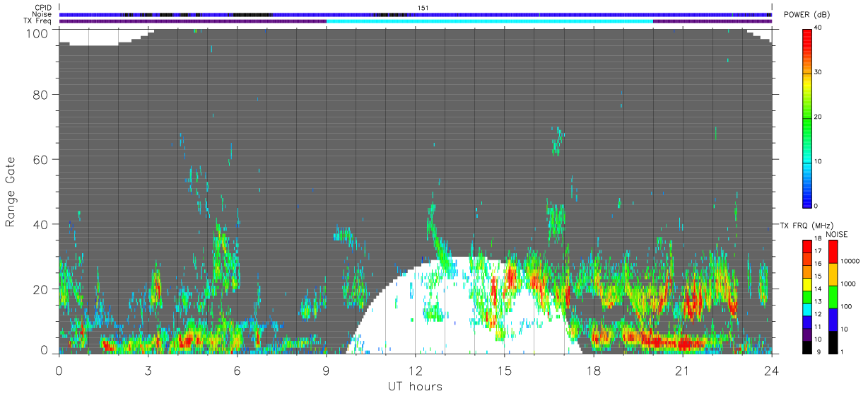This screenshot has height=401, width=868.
Task: Click the NOISE legend title
Action: coord(835,234)
